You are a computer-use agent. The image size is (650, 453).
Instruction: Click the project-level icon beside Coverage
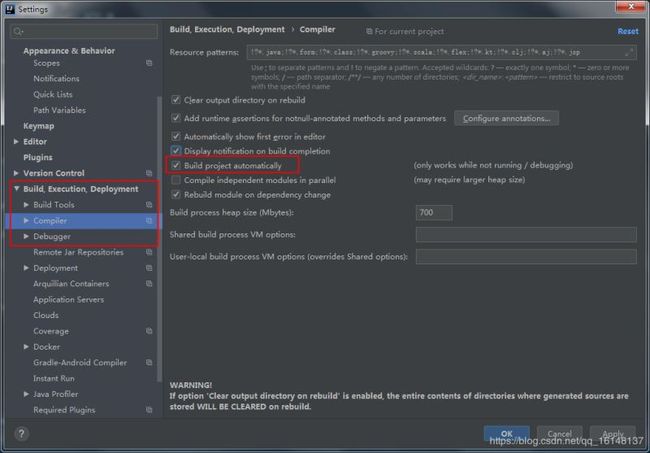click(149, 331)
